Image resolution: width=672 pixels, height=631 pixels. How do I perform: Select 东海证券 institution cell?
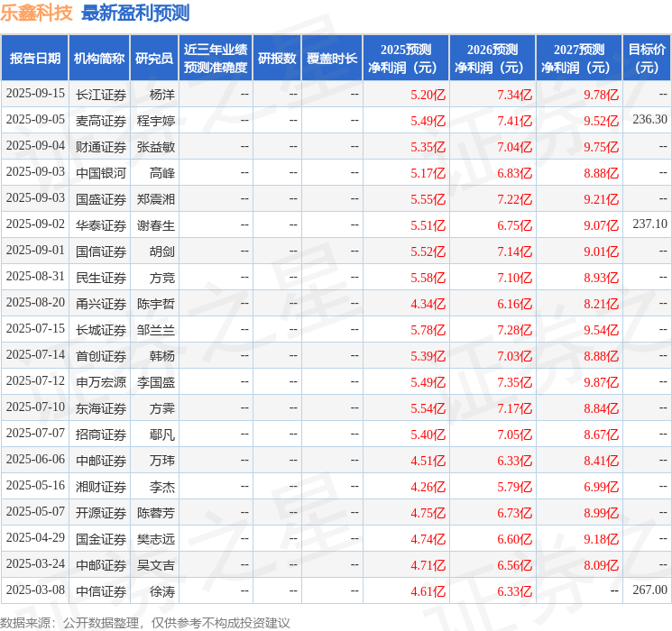coord(101,408)
